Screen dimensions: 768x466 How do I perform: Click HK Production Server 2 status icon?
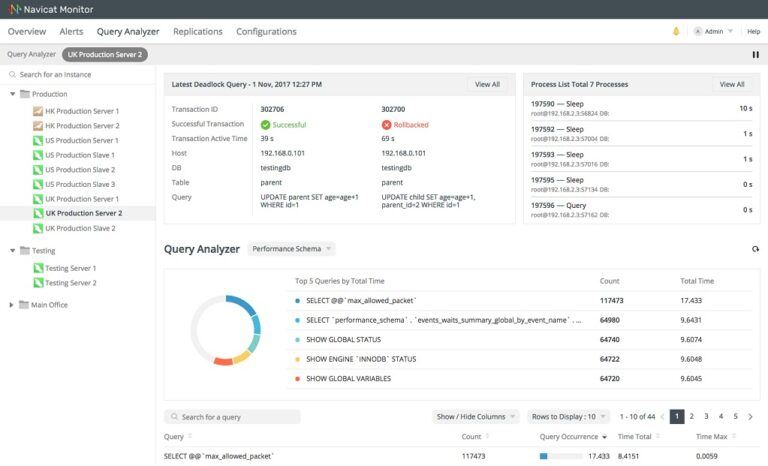pos(38,126)
